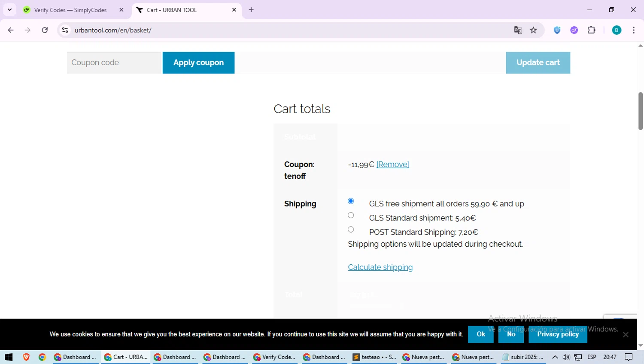Close the Verify Codes — SimplyCodes tab
Image resolution: width=644 pixels, height=364 pixels.
tap(122, 10)
